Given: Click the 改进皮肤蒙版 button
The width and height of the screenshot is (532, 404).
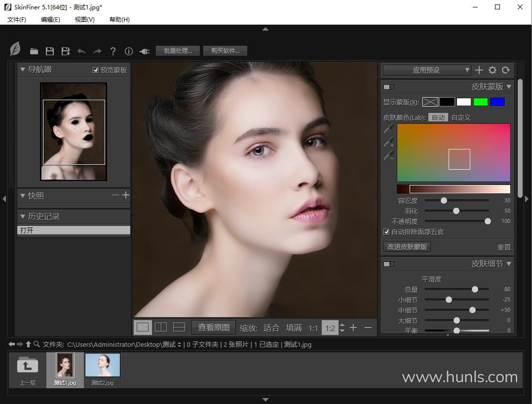Looking at the screenshot, I should [x=407, y=247].
